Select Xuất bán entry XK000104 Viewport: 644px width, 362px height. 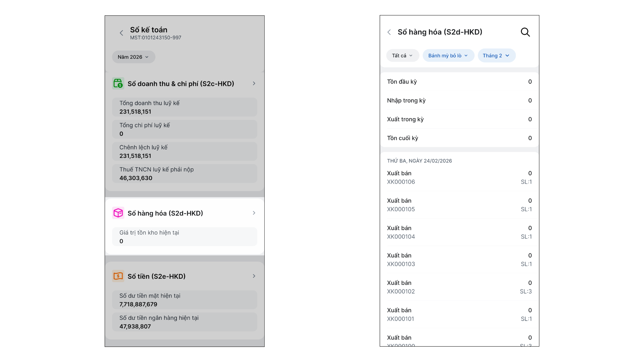click(x=459, y=232)
